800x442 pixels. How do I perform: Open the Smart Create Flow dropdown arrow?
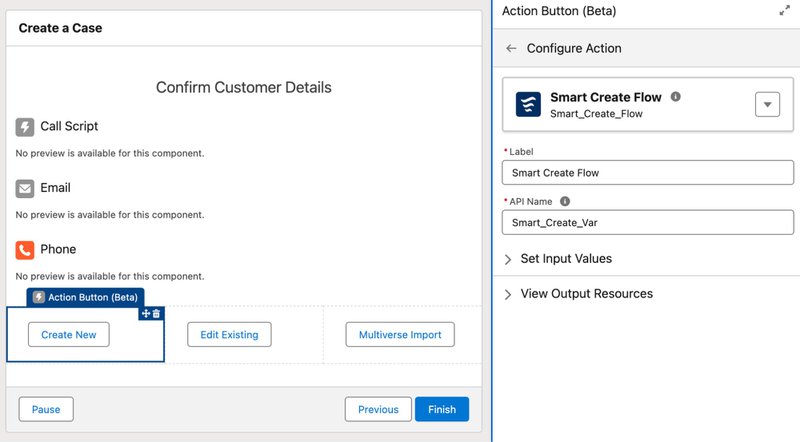(x=767, y=105)
